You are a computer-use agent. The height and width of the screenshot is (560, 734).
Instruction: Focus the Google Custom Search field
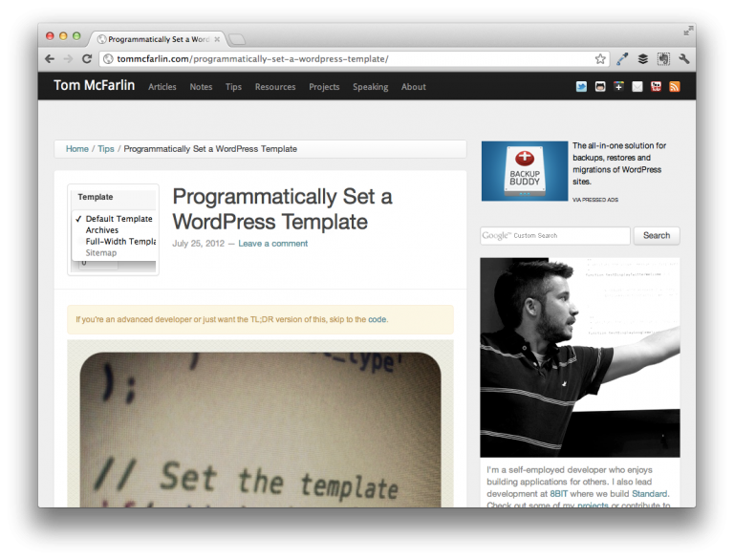pos(555,235)
